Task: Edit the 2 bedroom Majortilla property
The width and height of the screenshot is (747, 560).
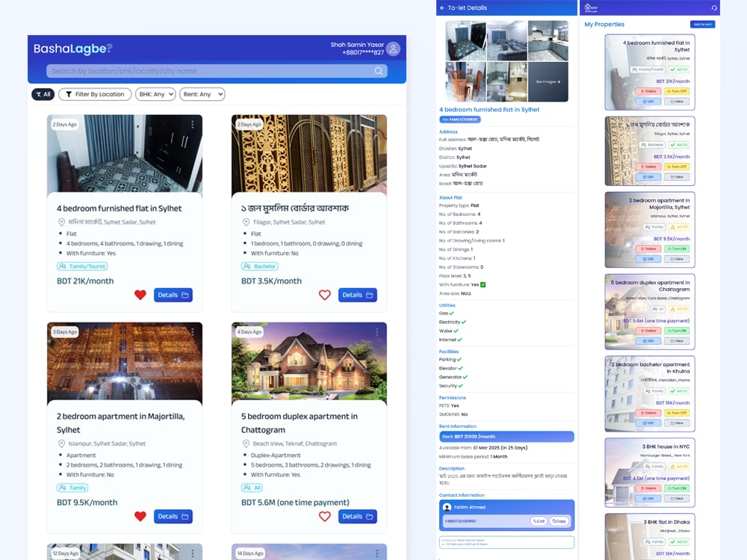Action: pos(648,259)
